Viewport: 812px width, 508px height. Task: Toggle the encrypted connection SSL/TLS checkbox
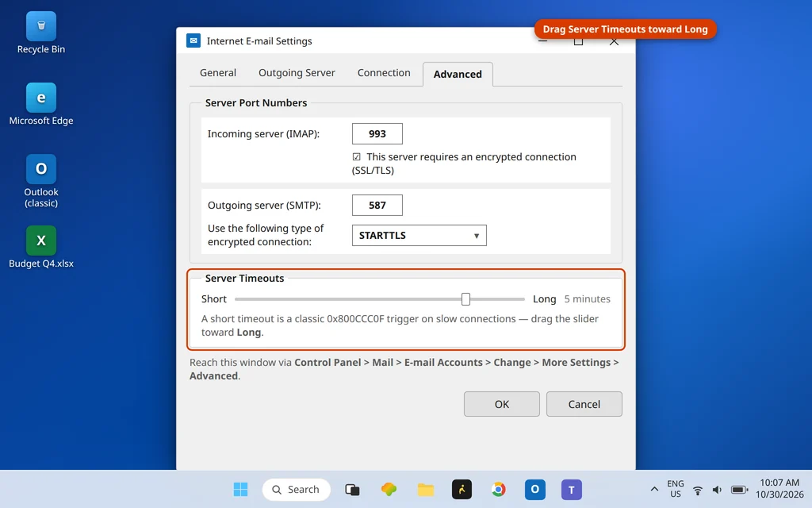pos(356,156)
